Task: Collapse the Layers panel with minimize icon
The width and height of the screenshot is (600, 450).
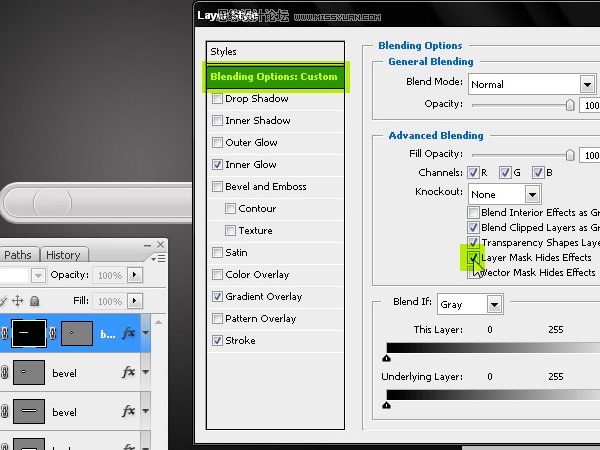Action: pos(148,245)
